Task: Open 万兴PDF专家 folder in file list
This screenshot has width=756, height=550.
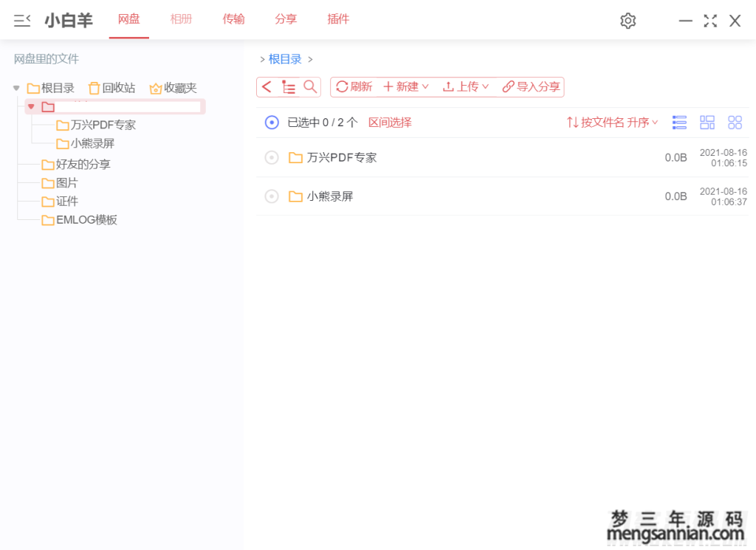Action: [342, 158]
